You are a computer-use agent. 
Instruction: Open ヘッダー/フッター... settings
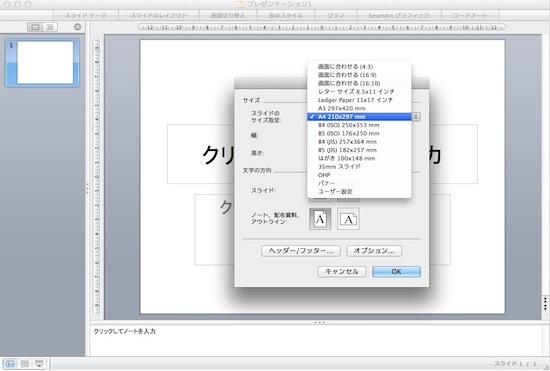click(x=301, y=251)
